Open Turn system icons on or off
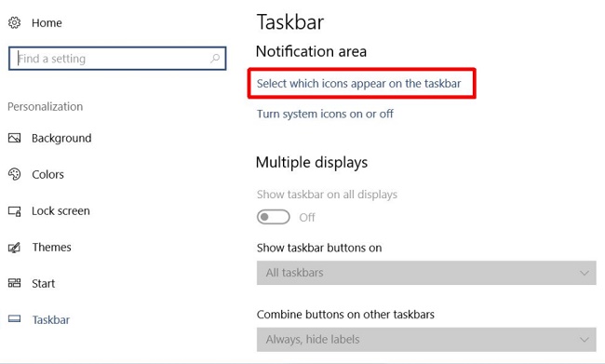 [x=325, y=114]
